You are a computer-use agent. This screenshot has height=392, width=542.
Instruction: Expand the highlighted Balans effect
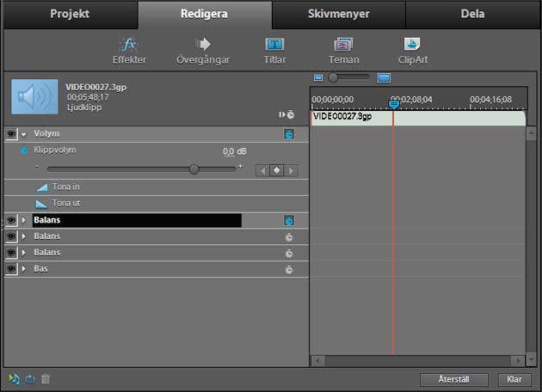pos(24,220)
